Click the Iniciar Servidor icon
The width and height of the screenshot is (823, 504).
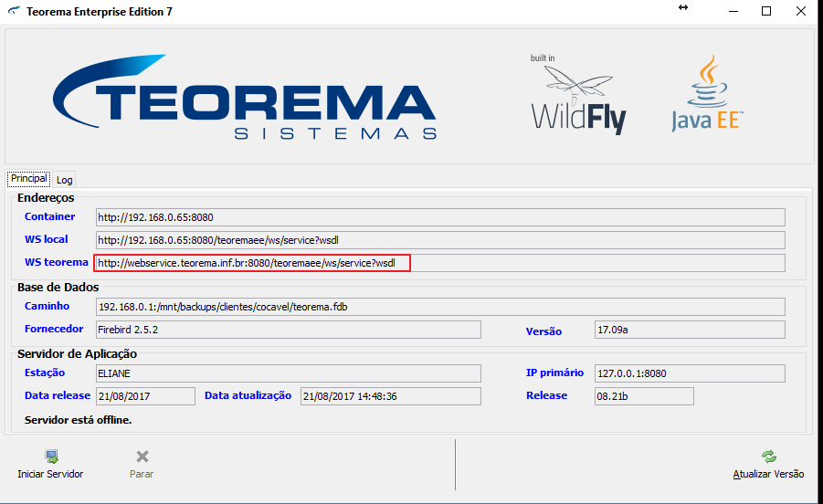[x=51, y=457]
